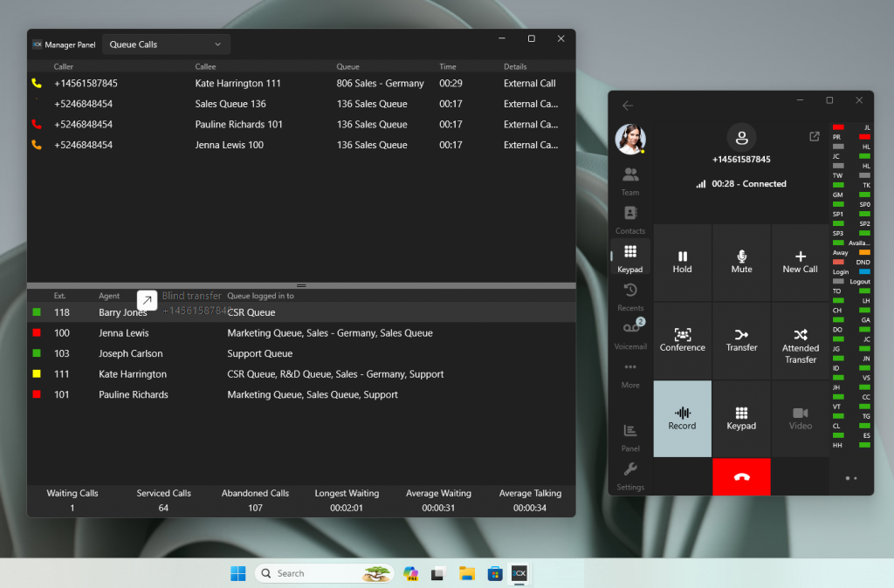The height and width of the screenshot is (588, 894).
Task: Click the Longest Waiting value 00:02:01
Action: (x=347, y=508)
